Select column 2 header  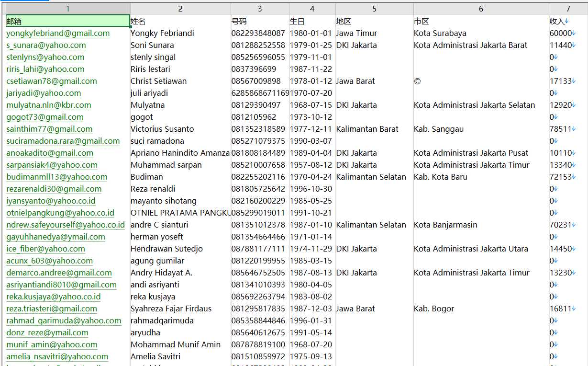coord(180,9)
